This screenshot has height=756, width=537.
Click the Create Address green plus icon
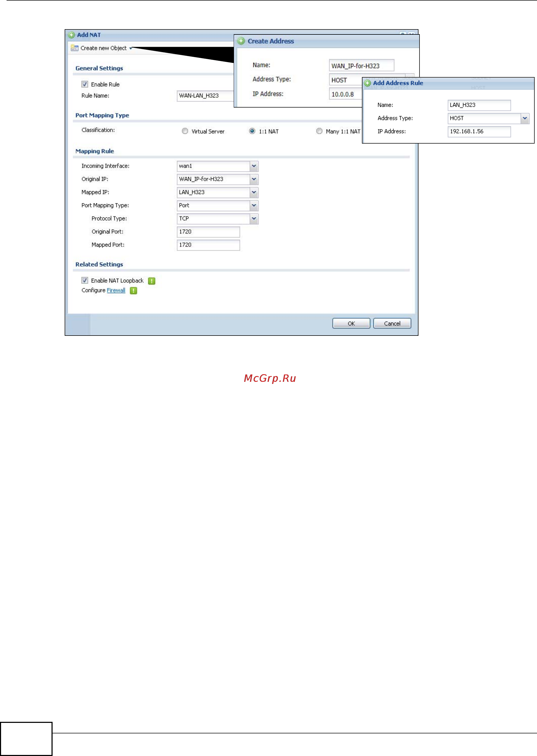pos(241,41)
